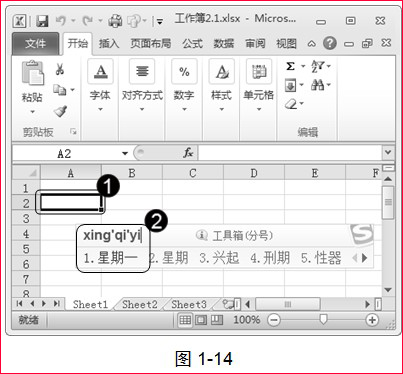The image size is (403, 374).
Task: Click the Cut scissors icon
Action: tap(60, 69)
